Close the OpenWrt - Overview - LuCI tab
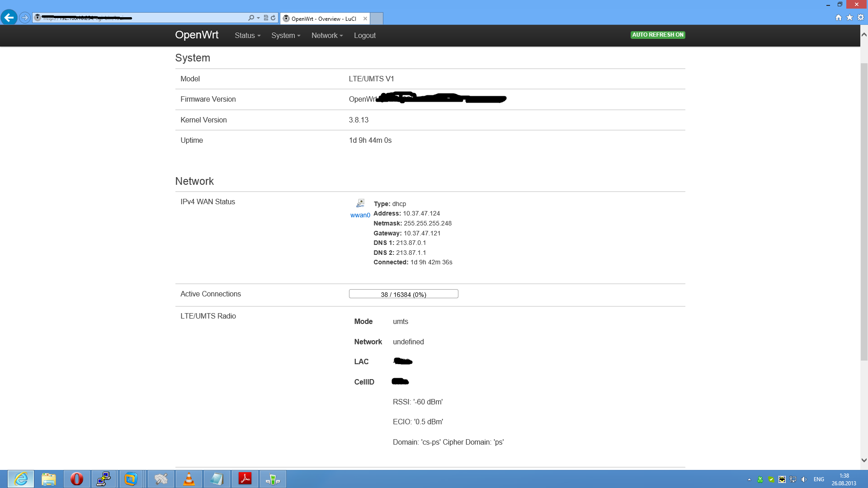The height and width of the screenshot is (488, 868). point(365,19)
